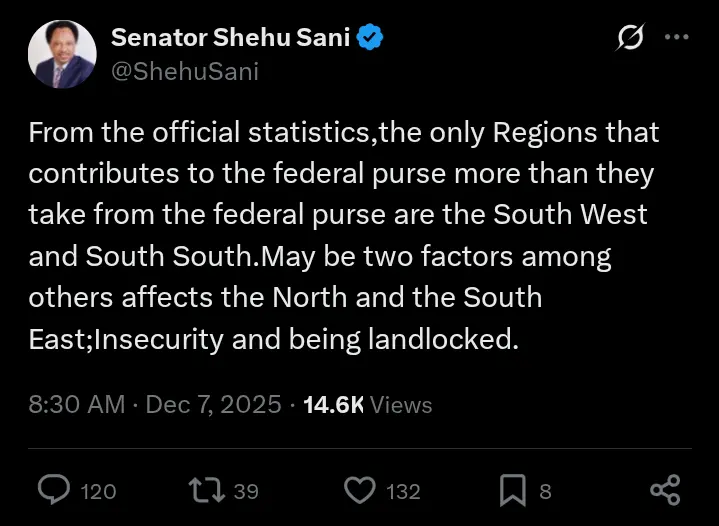Click the 8:30 AM timestamp
This screenshot has width=719, height=526.
[76, 405]
